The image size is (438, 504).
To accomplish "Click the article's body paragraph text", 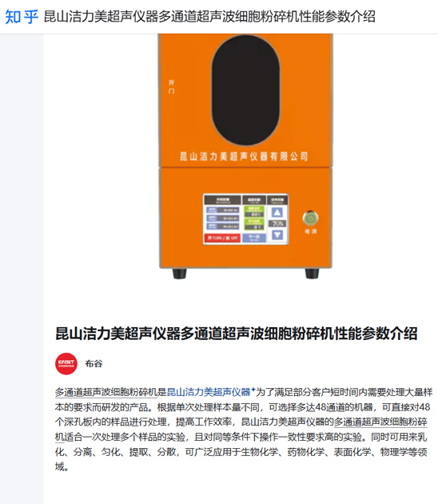I will (x=244, y=430).
